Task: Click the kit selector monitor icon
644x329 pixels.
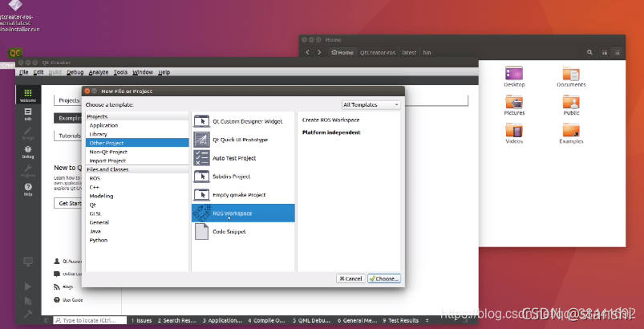Action: 28,262
